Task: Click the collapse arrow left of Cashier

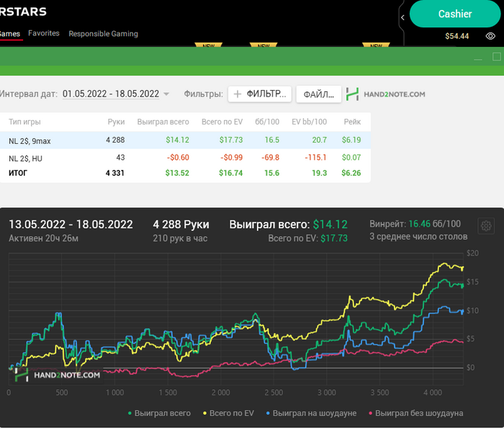Action: tap(403, 17)
